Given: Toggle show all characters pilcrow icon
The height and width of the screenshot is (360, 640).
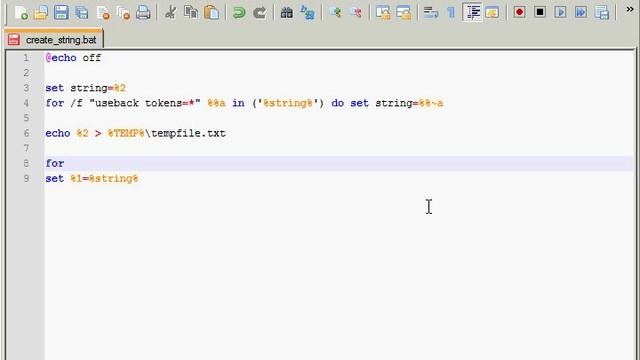Looking at the screenshot, I should point(451,13).
